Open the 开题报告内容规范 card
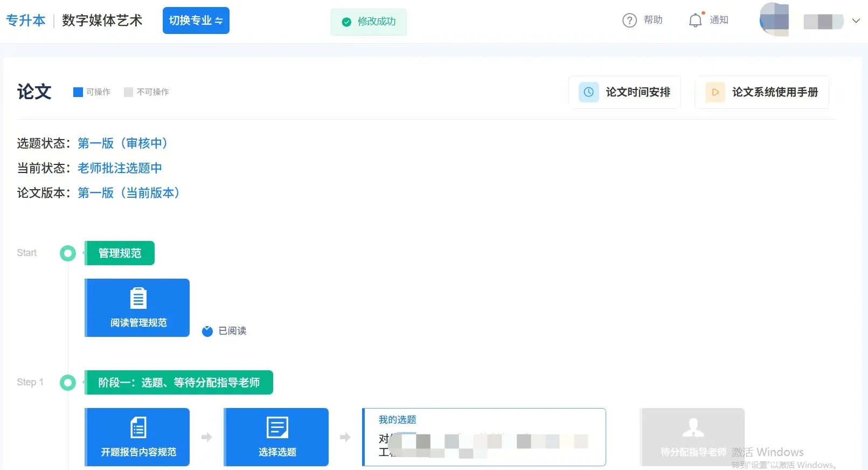The image size is (868, 470). [137, 437]
